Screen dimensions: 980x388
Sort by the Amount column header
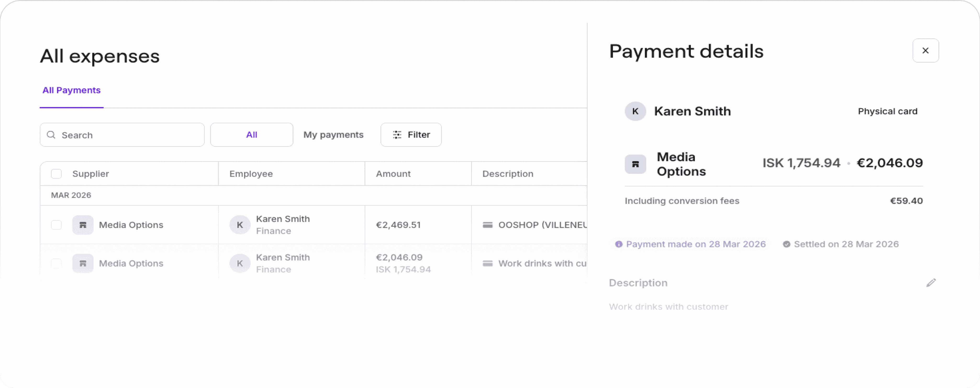coord(393,174)
